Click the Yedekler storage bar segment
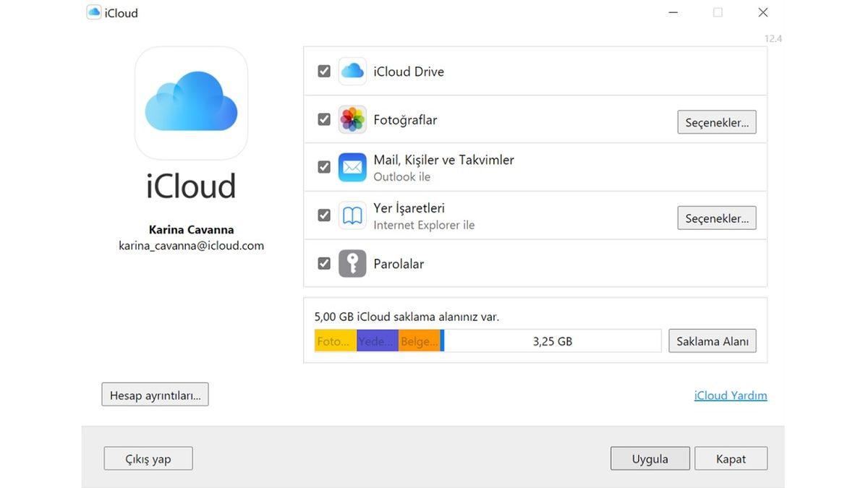 pos(377,341)
